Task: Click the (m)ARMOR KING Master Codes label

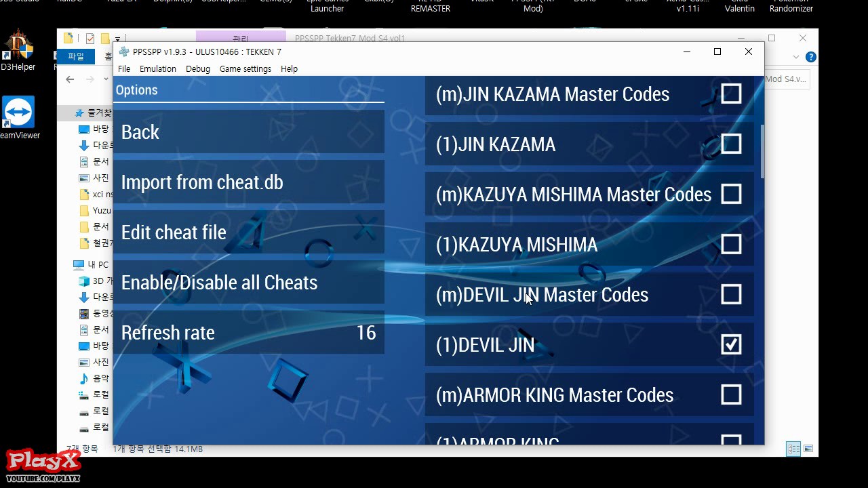Action: [555, 394]
